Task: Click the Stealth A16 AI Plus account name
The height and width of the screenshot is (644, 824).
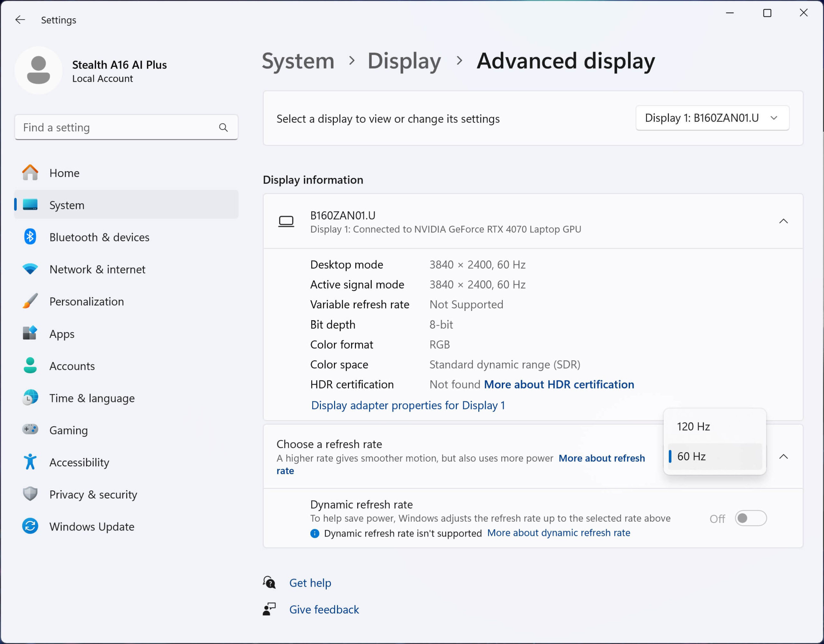Action: [x=119, y=64]
